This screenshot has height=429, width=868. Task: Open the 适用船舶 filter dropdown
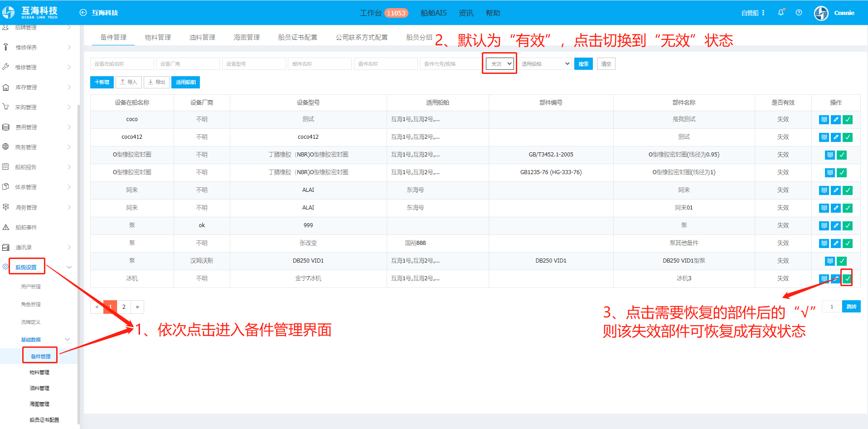tap(545, 64)
